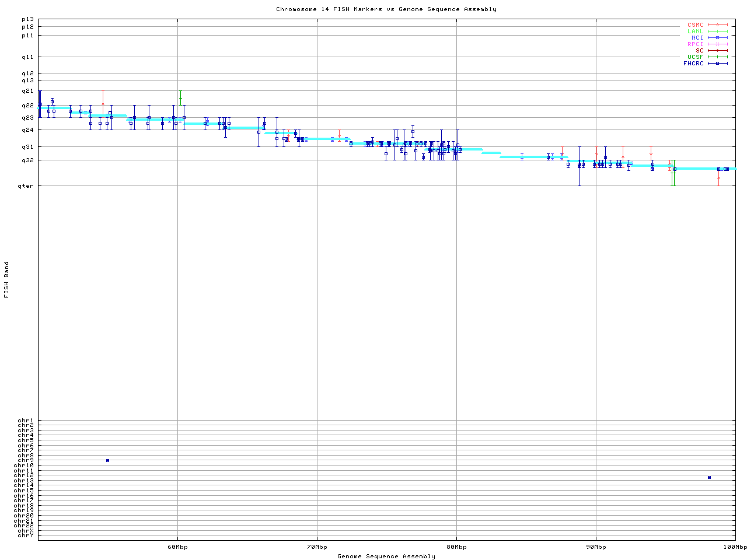Click the CSMC legend text label

click(x=695, y=25)
